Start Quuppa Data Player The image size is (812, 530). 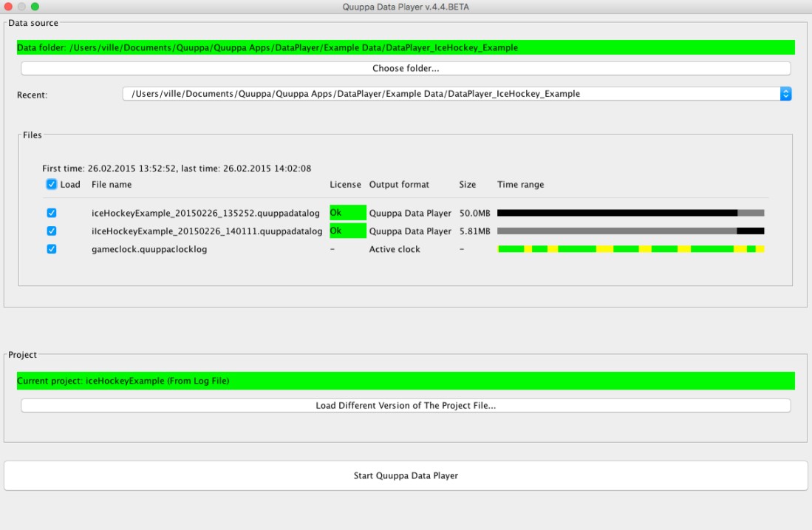(x=406, y=475)
